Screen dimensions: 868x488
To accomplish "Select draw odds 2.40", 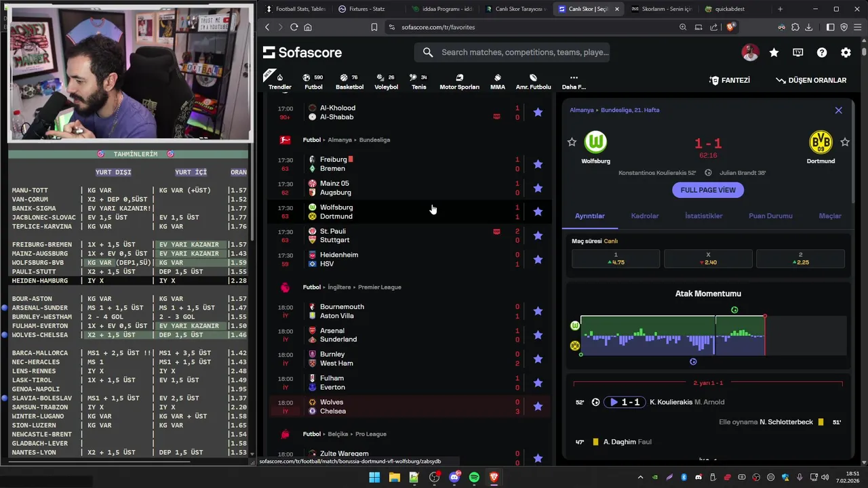I will tap(708, 258).
